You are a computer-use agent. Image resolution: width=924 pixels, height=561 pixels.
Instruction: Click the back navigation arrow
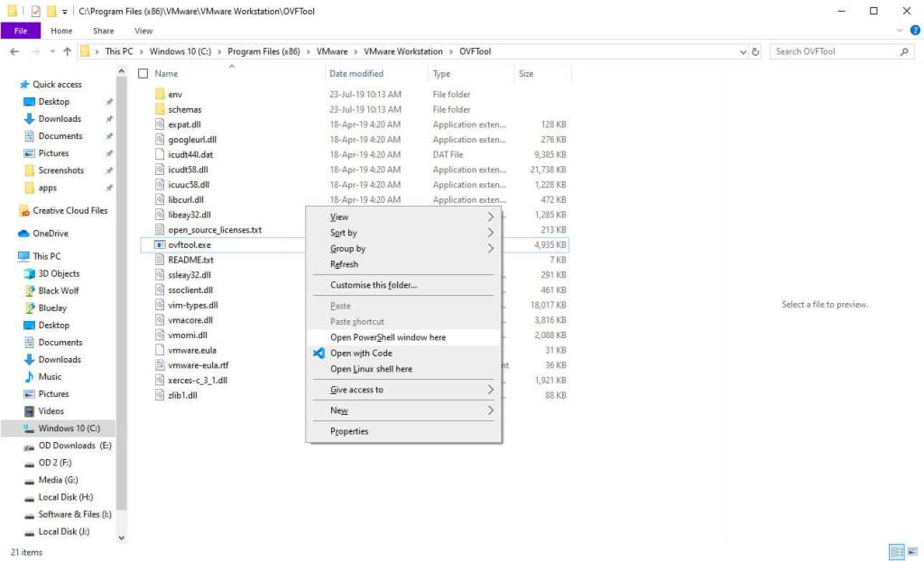click(15, 51)
